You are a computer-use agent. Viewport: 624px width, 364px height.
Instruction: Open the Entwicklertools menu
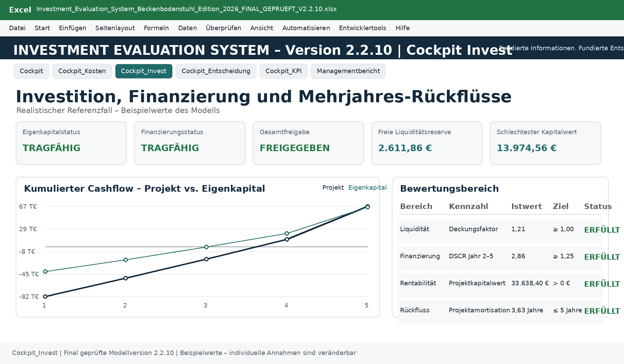coord(363,28)
